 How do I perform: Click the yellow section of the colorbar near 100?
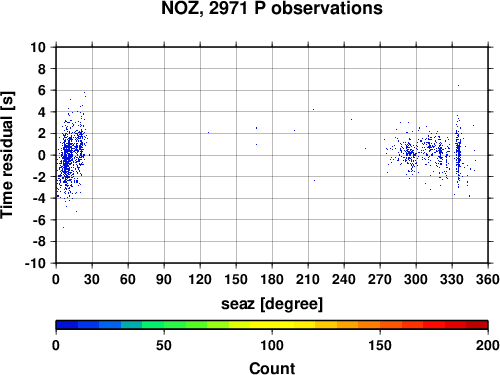tap(272, 325)
